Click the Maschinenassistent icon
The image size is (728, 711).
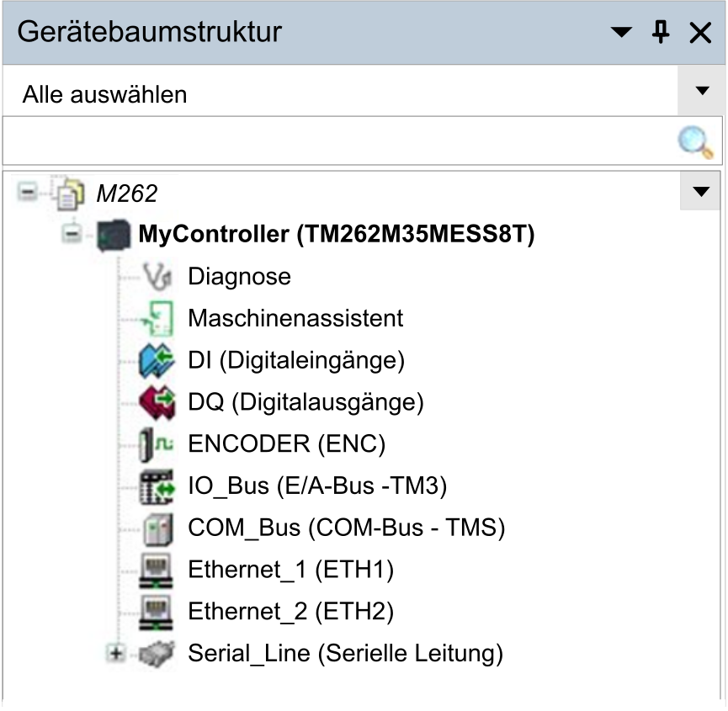pyautogui.click(x=157, y=318)
